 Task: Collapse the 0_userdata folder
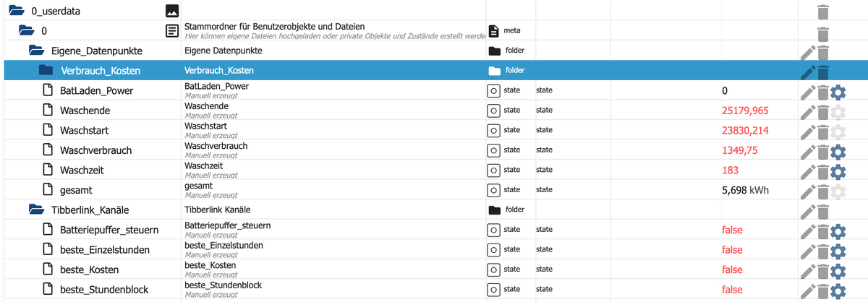click(16, 11)
